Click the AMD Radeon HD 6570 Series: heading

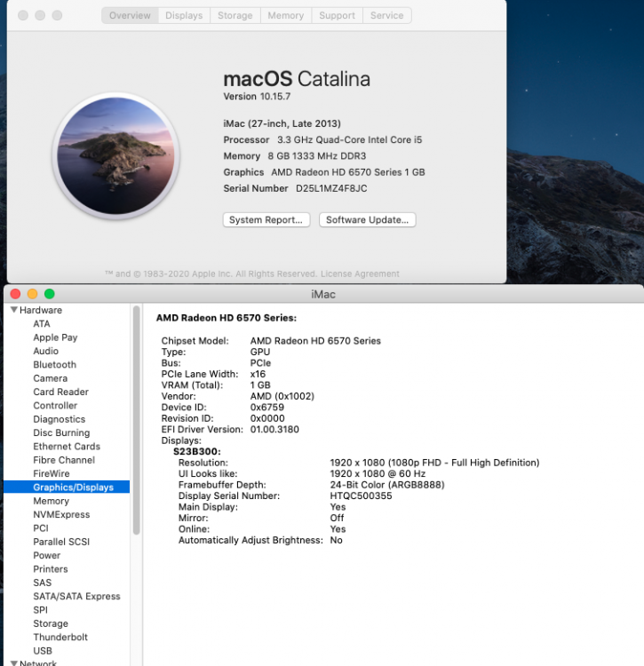coord(227,318)
